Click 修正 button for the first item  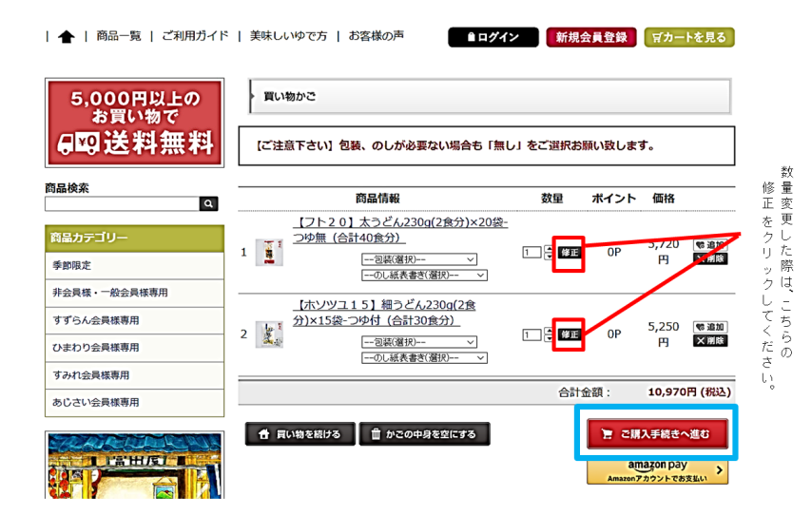(569, 253)
